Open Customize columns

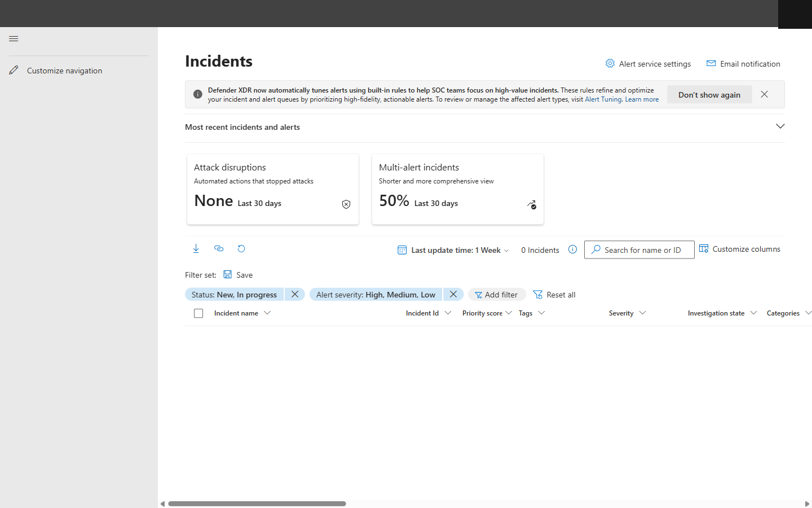740,248
